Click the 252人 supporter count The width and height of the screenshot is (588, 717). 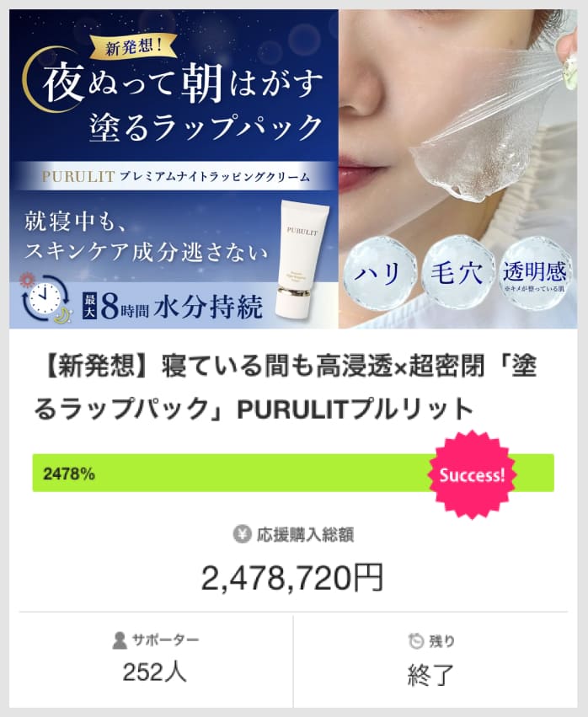[x=154, y=672]
